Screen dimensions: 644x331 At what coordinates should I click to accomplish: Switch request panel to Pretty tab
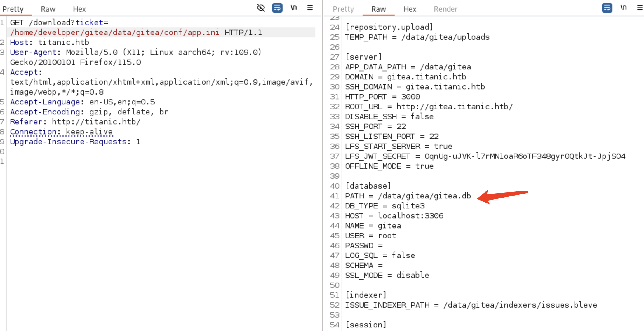tap(13, 9)
